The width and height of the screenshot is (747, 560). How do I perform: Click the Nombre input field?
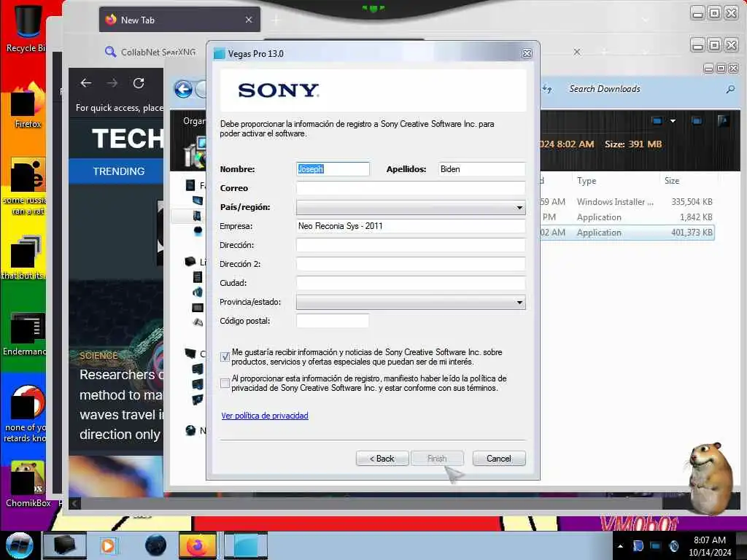coord(333,169)
